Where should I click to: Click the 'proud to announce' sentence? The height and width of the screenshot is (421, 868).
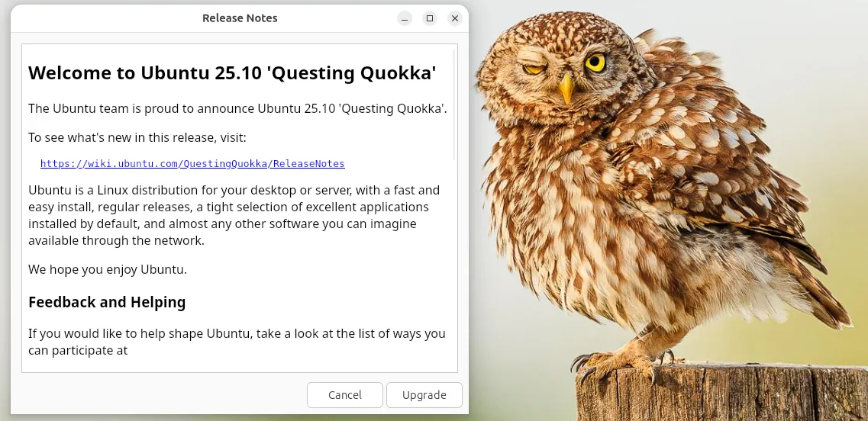[237, 108]
